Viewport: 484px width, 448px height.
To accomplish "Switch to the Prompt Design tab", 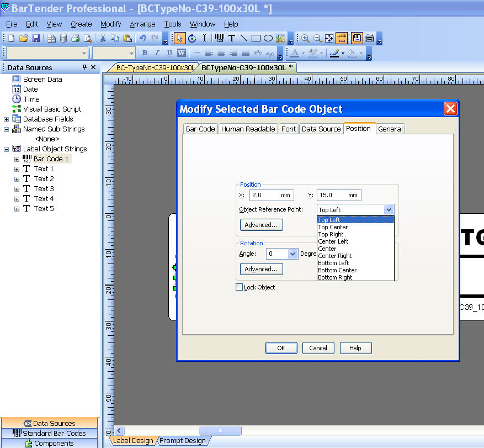I will point(183,441).
